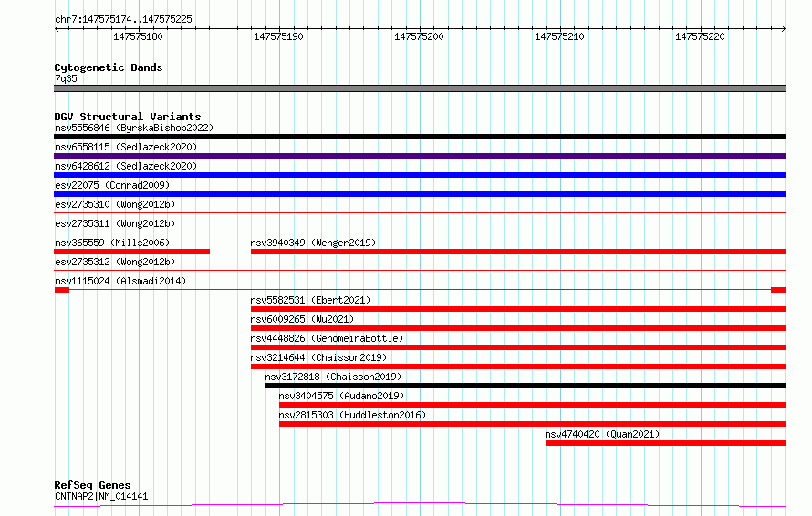Viewport: 812px width, 516px height.
Task: Click the right arrow end of the ruler
Action: pyautogui.click(x=784, y=29)
